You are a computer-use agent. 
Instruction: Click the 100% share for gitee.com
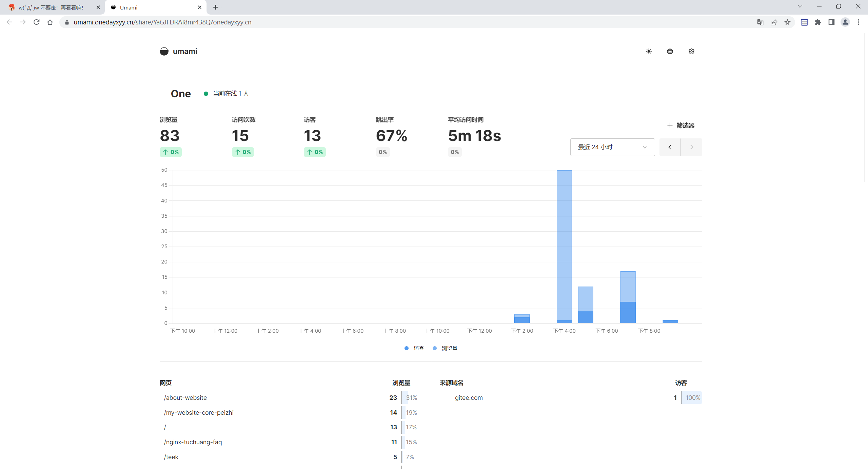coord(692,397)
